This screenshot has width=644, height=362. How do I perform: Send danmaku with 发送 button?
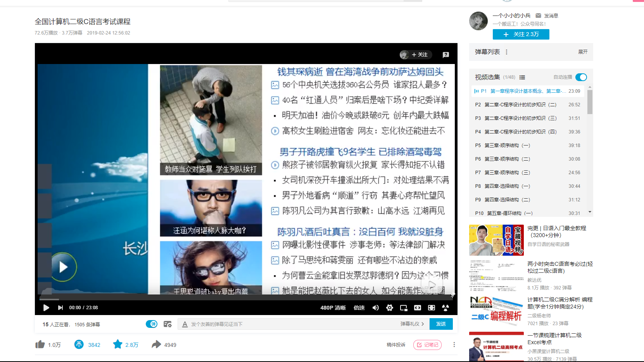tap(441, 324)
